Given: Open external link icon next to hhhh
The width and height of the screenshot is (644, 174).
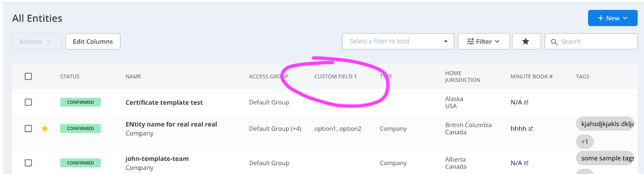Looking at the screenshot, I should (531, 128).
